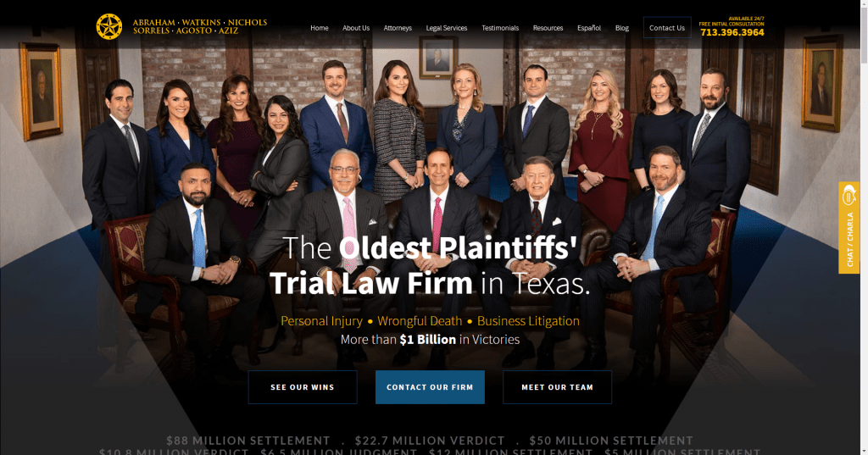Expand the Legal Services menu

pyautogui.click(x=446, y=28)
